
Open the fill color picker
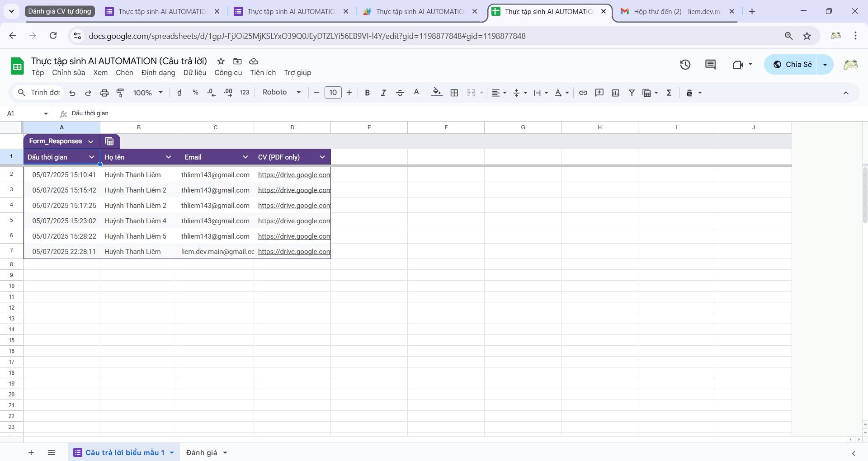click(437, 93)
